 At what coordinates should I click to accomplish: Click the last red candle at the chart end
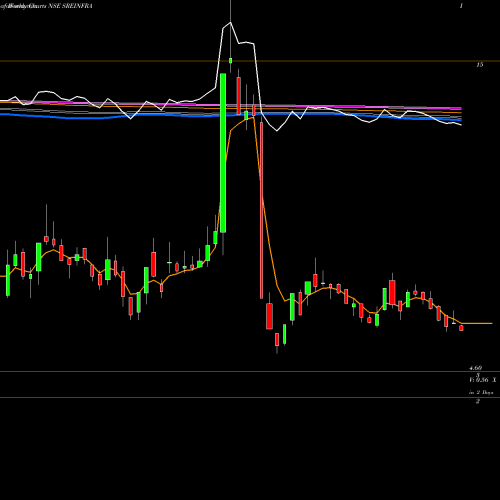coord(461,328)
